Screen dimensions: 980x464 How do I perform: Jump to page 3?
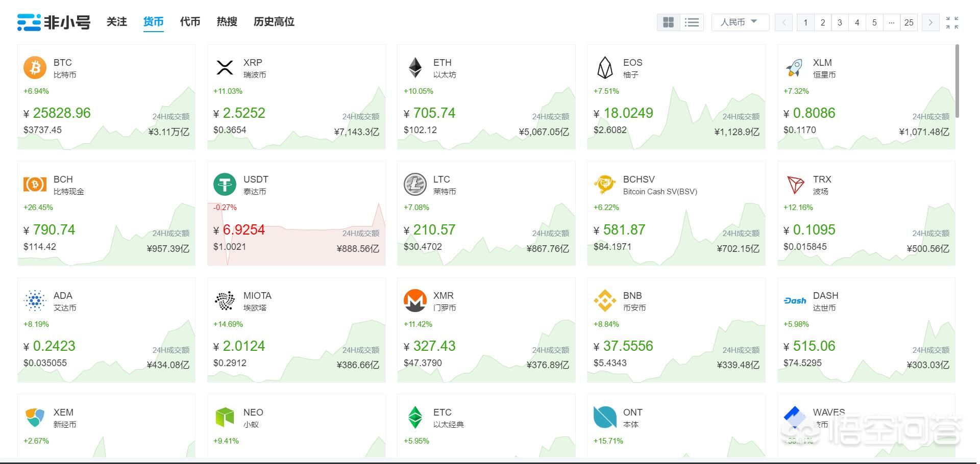pos(840,22)
